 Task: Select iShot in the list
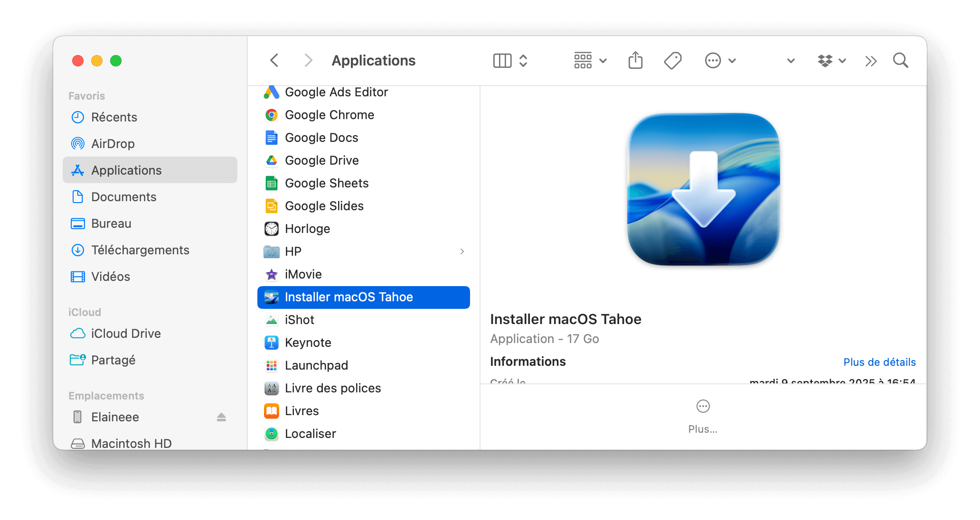pos(364,320)
